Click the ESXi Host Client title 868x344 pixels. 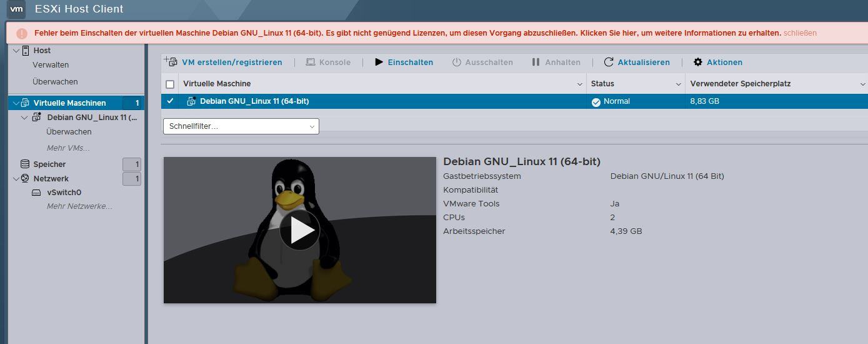point(79,9)
